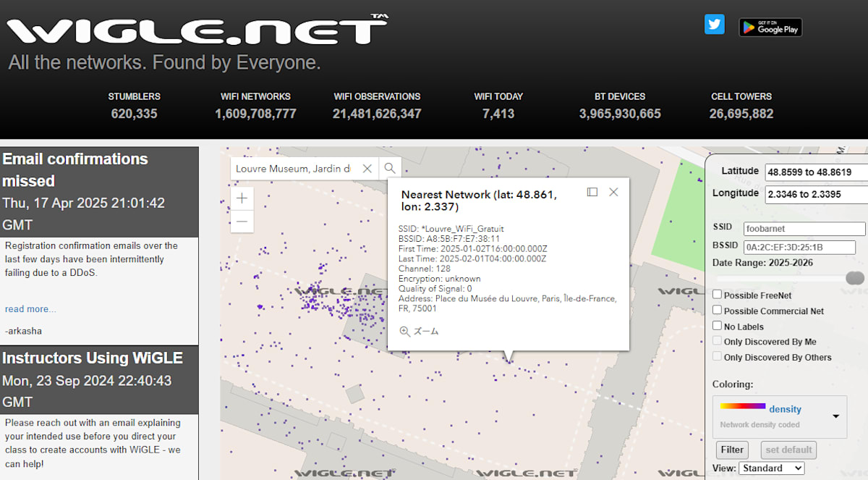Toggle Only Discovered By Me checkbox
Screen dimensions: 868x480
tap(717, 341)
